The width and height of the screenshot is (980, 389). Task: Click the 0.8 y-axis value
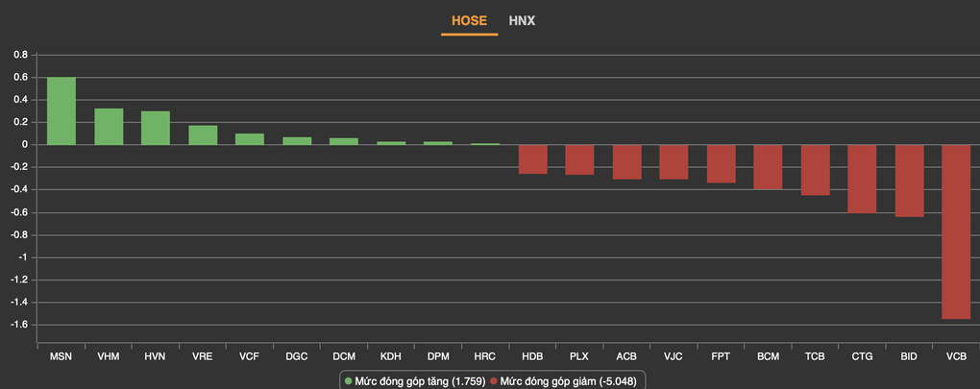pos(21,55)
